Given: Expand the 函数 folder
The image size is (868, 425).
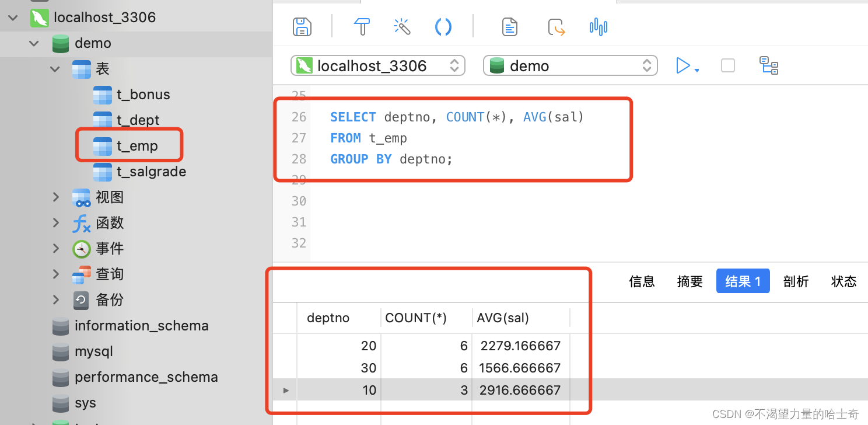Looking at the screenshot, I should tap(56, 223).
